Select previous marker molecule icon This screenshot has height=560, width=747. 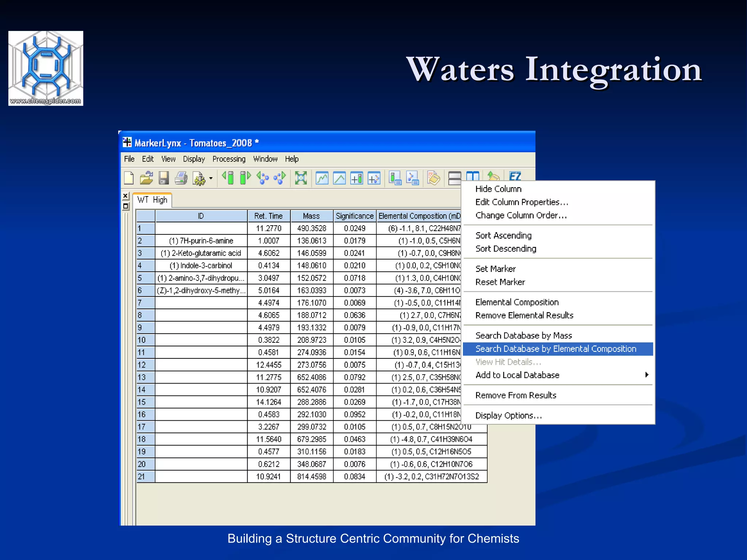263,178
